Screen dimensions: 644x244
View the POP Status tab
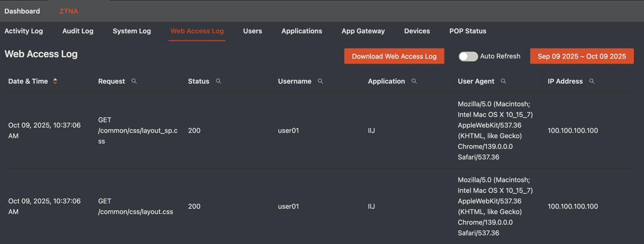coord(468,31)
